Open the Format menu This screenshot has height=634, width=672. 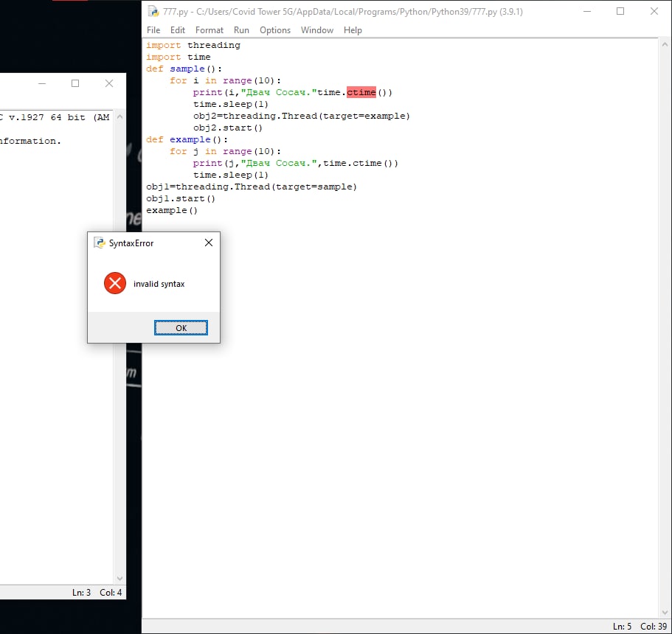[x=209, y=30]
